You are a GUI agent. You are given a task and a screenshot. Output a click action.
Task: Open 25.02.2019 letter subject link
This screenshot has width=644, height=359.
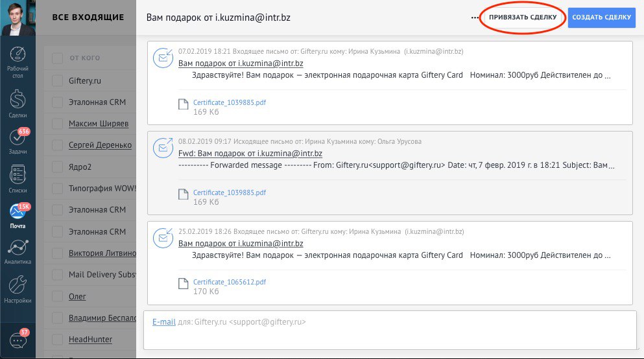tap(241, 243)
